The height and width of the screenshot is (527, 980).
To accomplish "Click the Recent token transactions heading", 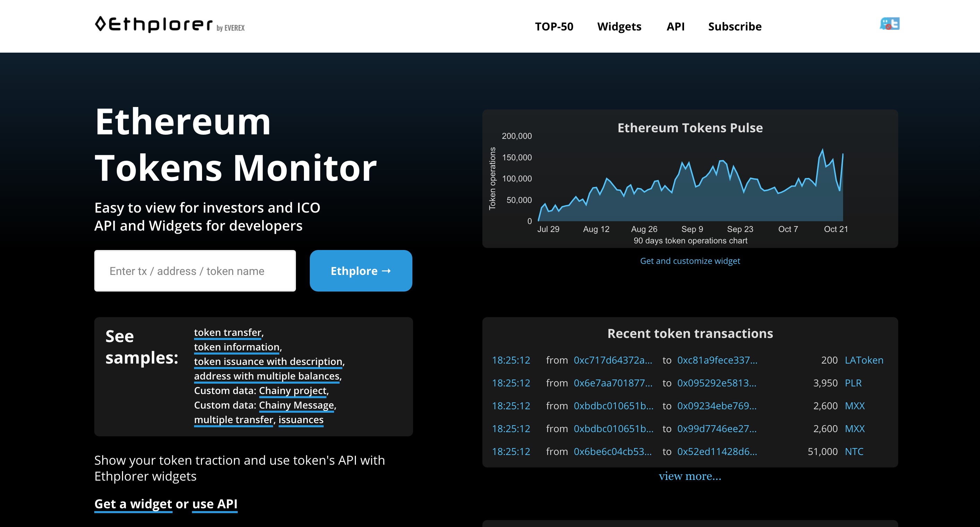I will pyautogui.click(x=690, y=333).
